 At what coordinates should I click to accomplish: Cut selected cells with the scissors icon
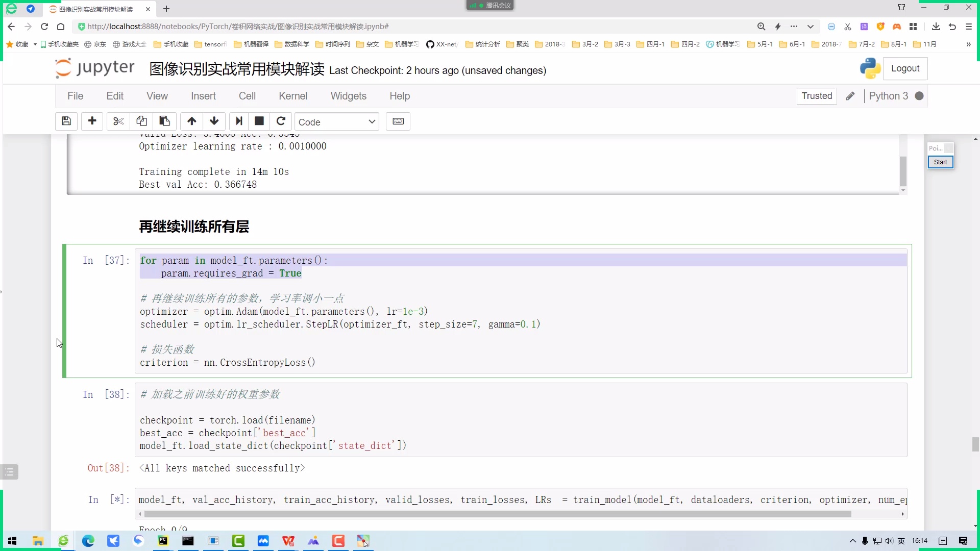coord(118,121)
